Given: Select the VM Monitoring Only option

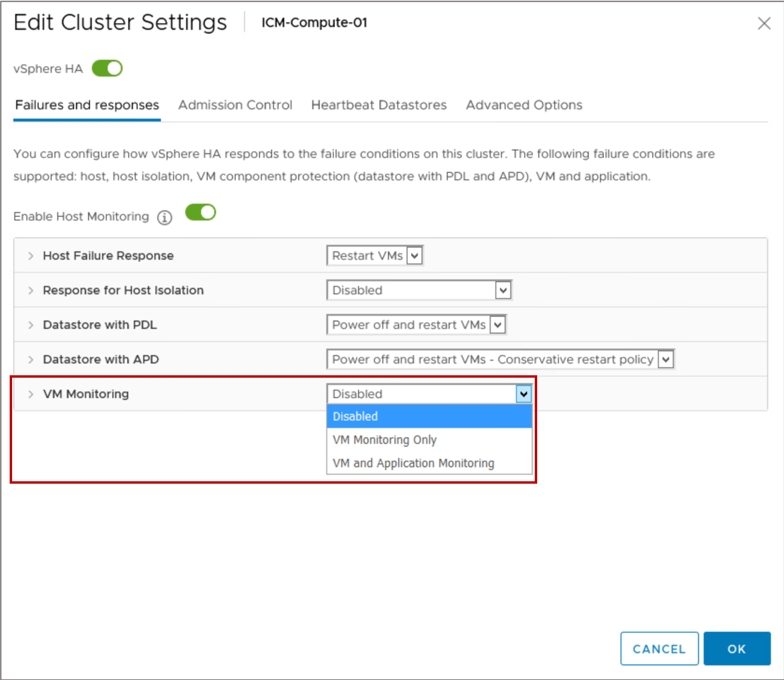Looking at the screenshot, I should [x=429, y=440].
